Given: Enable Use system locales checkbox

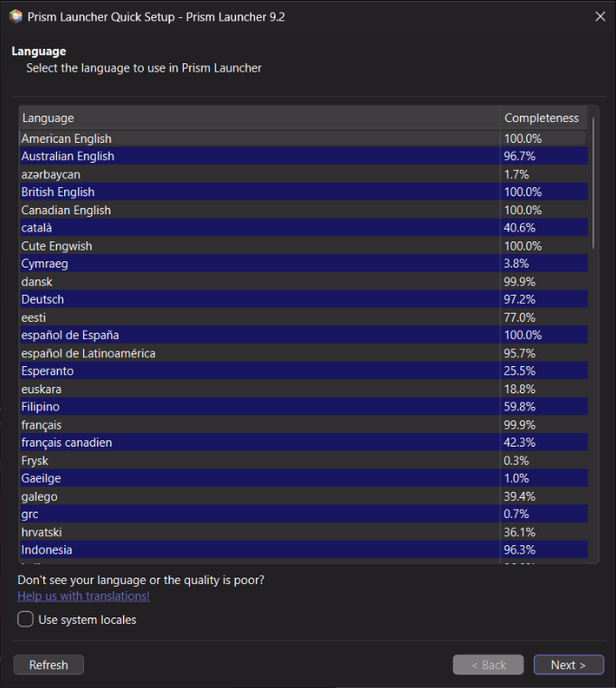Looking at the screenshot, I should click(x=26, y=619).
